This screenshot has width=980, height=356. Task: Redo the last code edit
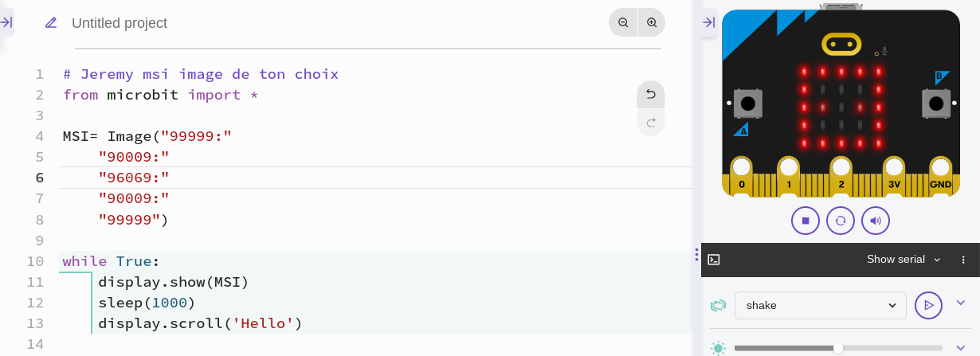coord(651,122)
